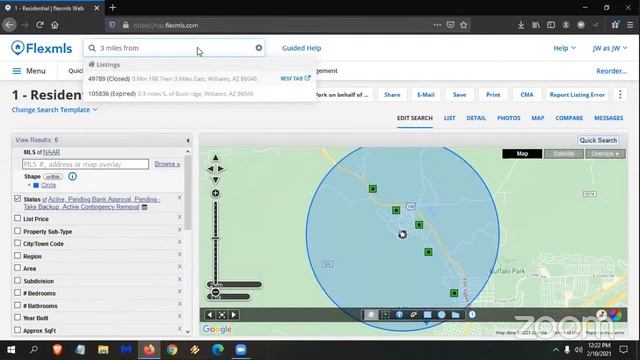The image size is (640, 360).
Task: Check the List Price checkbox
Action: (x=17, y=218)
